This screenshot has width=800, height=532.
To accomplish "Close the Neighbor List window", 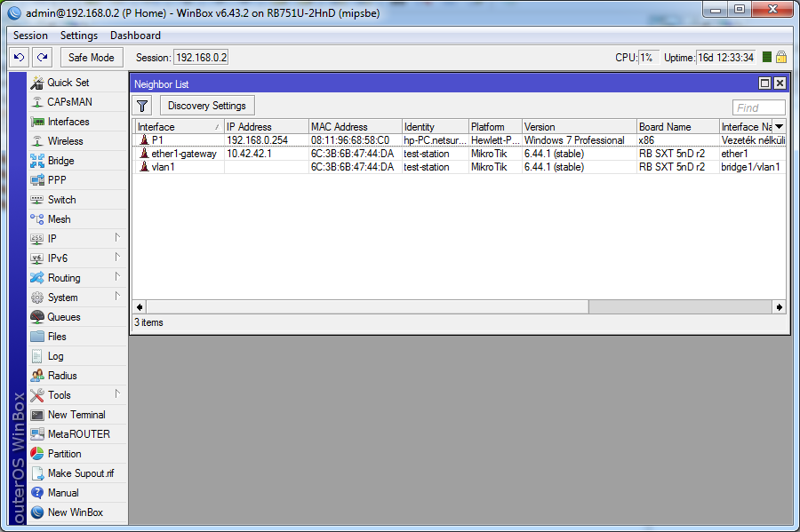I will coord(780,83).
